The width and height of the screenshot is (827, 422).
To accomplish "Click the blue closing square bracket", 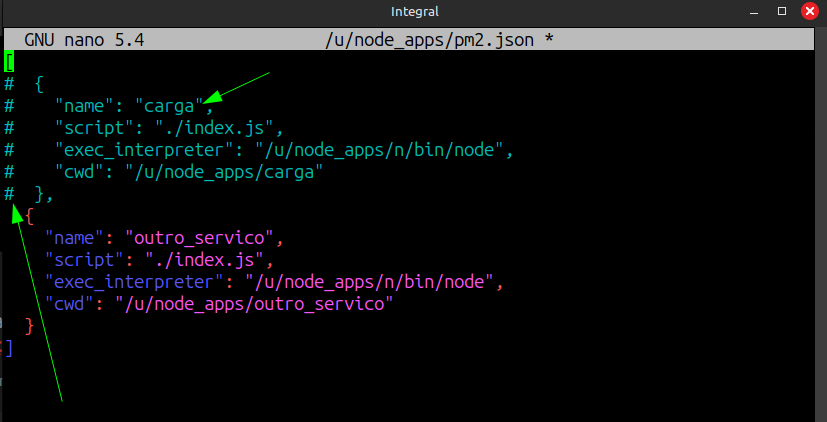I will (9, 348).
